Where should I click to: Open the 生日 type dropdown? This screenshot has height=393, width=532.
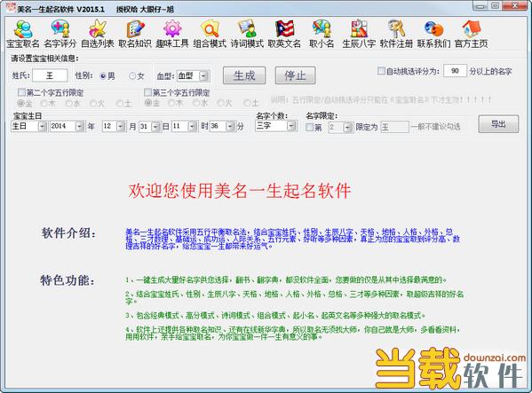(42, 127)
